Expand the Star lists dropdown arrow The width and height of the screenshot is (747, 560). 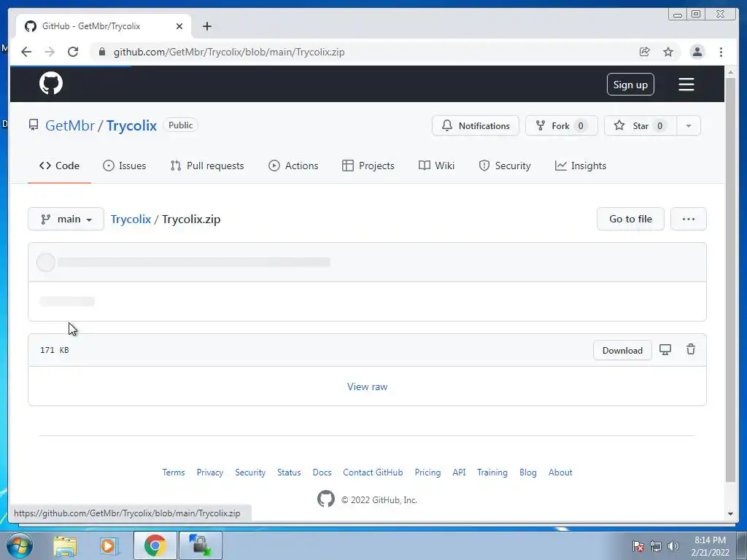point(689,125)
